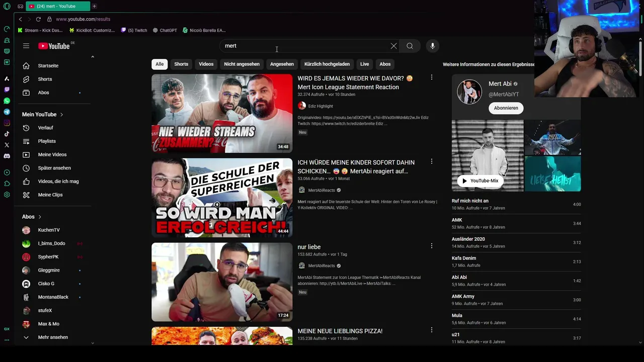Open the 'nur liebe' video thumbnail

point(222,282)
